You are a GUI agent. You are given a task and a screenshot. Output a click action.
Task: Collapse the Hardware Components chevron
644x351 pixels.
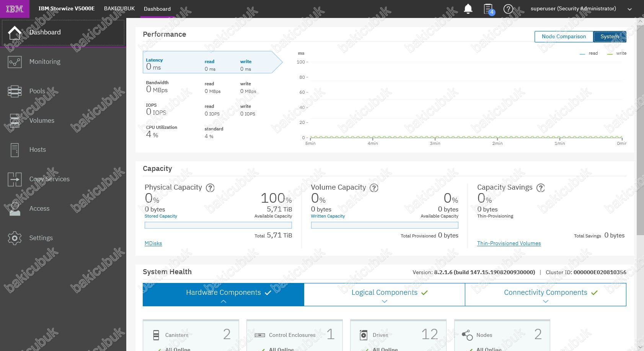223,302
